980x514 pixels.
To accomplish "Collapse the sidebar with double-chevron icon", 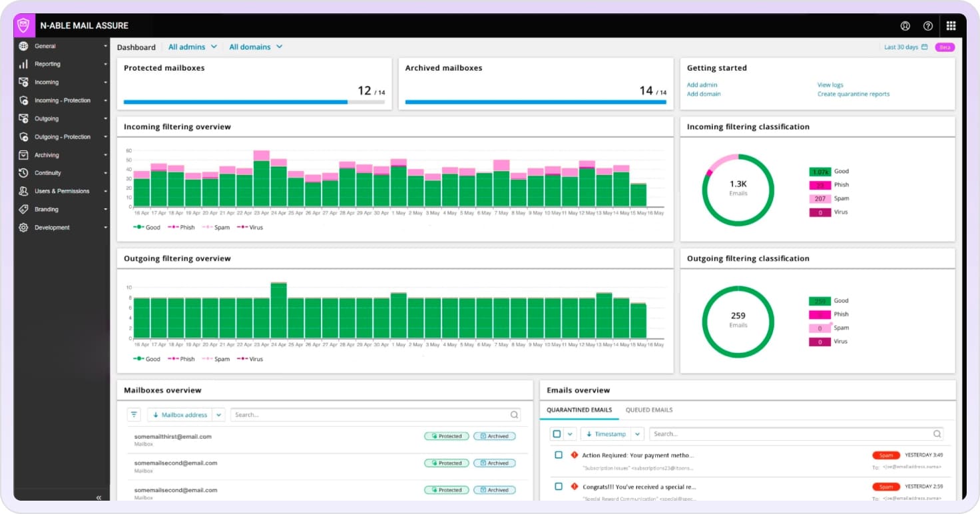I will coord(99,497).
